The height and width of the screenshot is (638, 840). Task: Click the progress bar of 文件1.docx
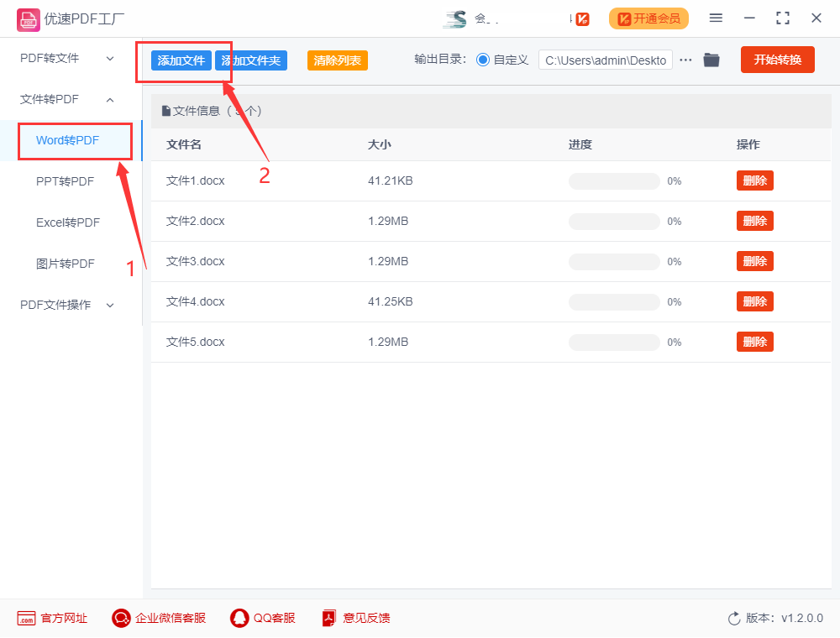pos(613,180)
